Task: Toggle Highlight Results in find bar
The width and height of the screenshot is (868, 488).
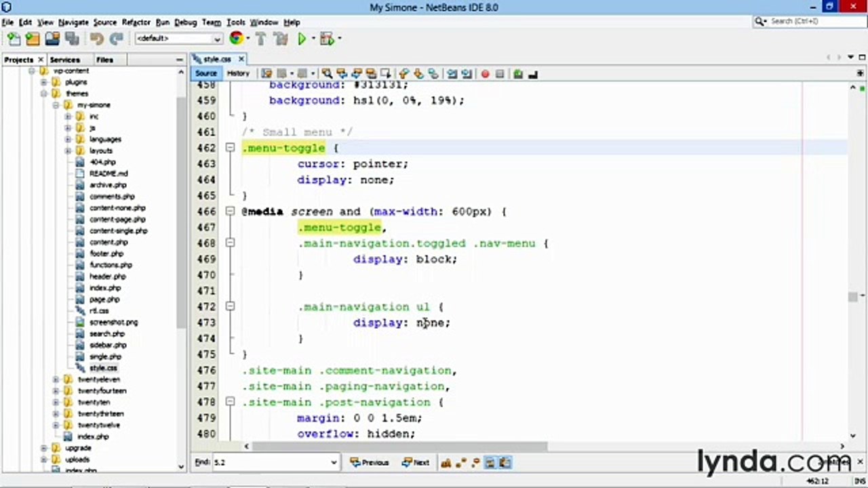Action: [490, 462]
